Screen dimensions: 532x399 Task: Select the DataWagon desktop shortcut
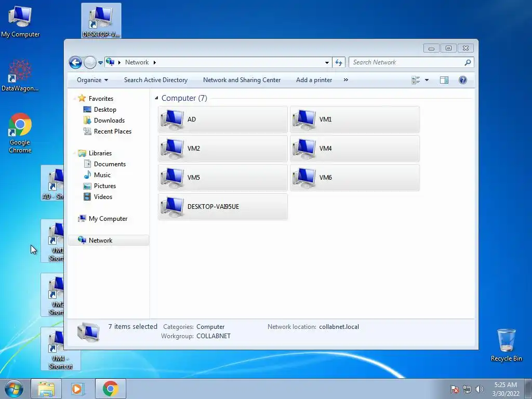(x=20, y=75)
